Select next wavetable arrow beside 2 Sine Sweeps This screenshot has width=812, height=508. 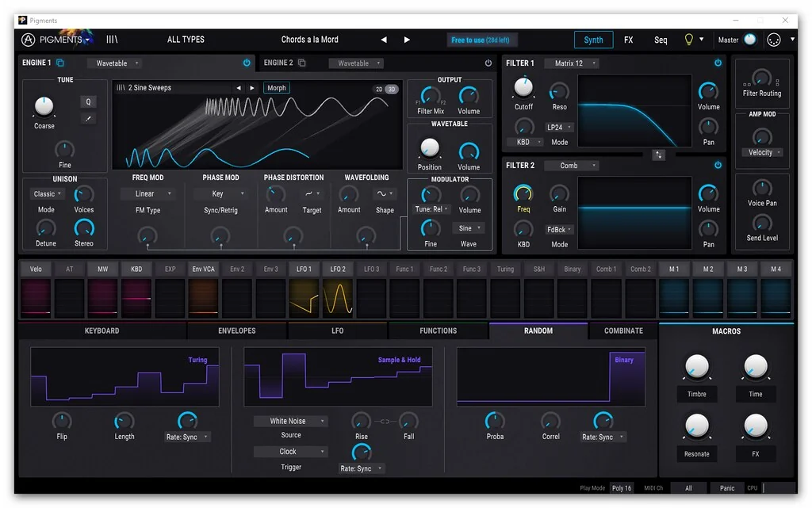[x=252, y=88]
